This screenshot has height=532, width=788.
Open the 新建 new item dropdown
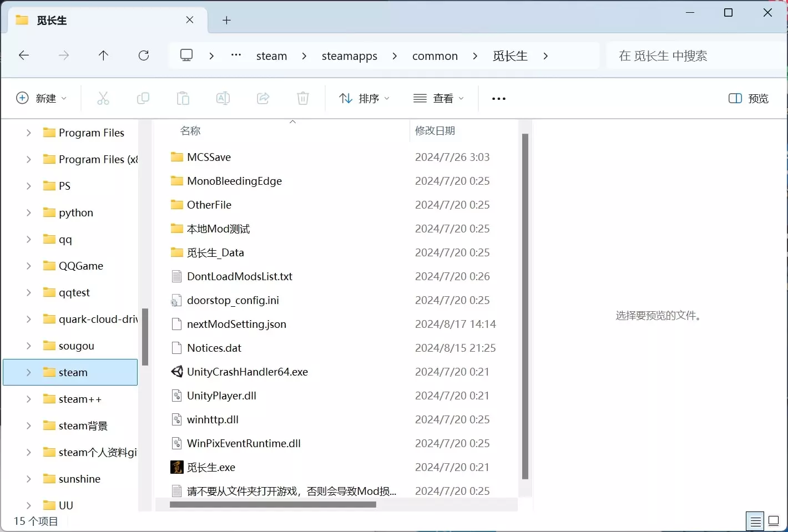[x=42, y=99]
